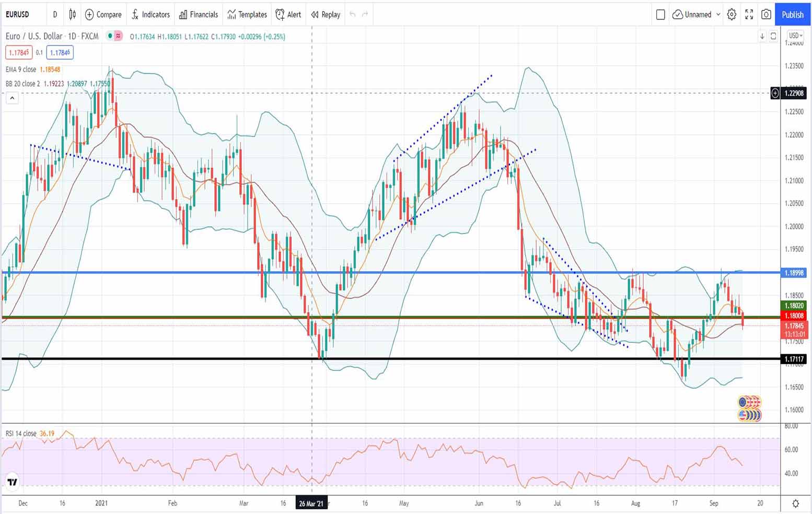Open the Indicators panel
Viewport: 812px width, 514px height.
click(150, 15)
